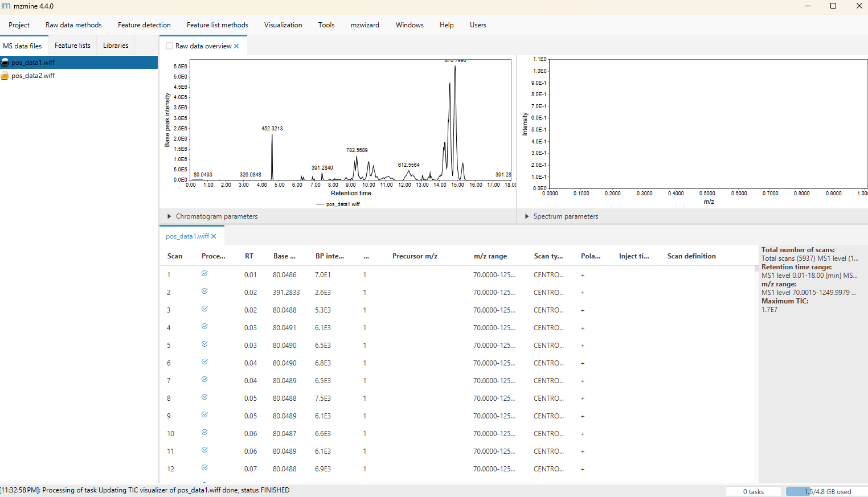This screenshot has height=497, width=868.
Task: Click the pos_data1.wiff file icon
Action: (5, 63)
